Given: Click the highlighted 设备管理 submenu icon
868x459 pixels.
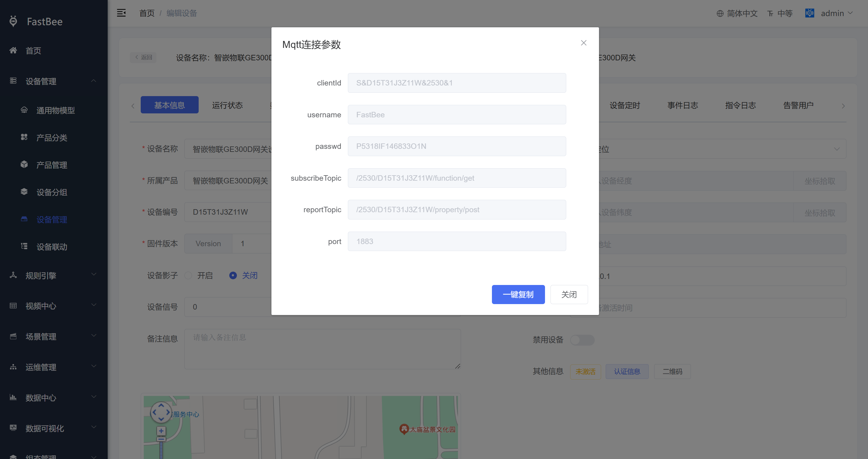Looking at the screenshot, I should [x=24, y=219].
